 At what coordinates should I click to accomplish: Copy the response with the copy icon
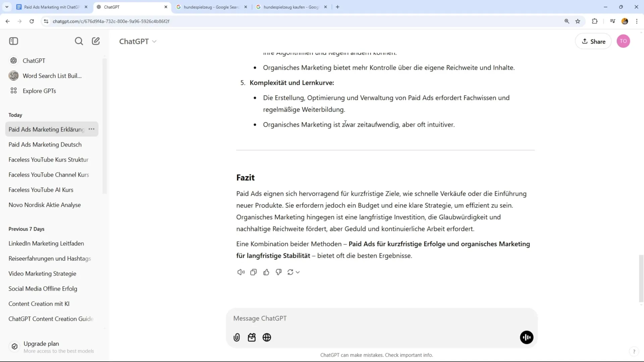coord(254,272)
